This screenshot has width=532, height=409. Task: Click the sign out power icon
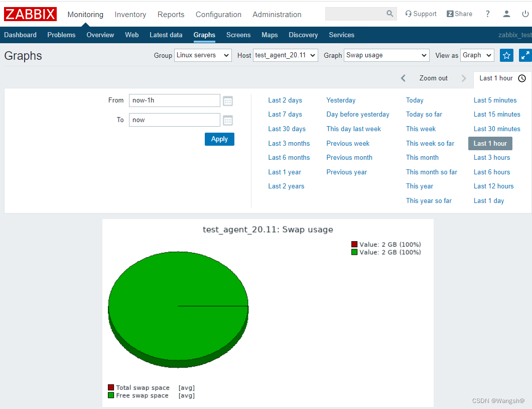click(x=525, y=14)
